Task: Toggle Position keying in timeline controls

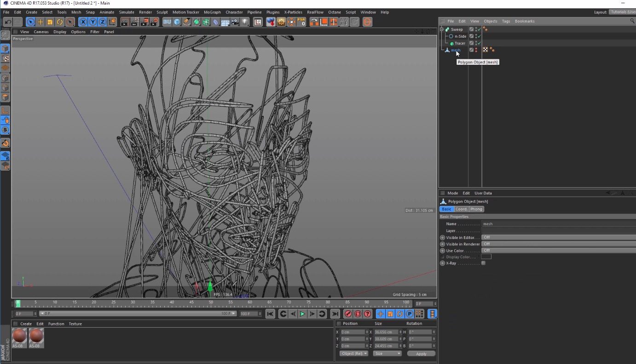Action: coord(381,314)
